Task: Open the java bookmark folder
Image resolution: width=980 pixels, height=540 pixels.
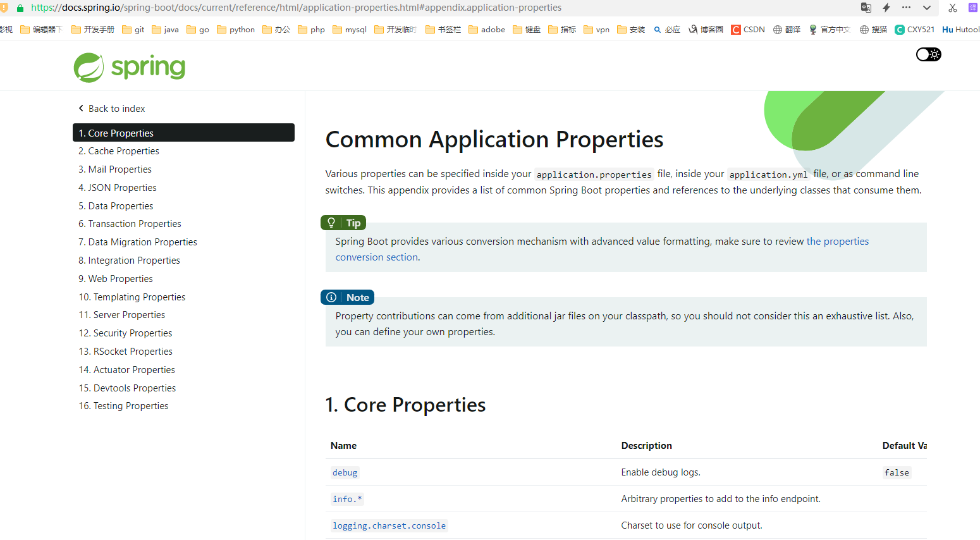Action: click(x=166, y=30)
